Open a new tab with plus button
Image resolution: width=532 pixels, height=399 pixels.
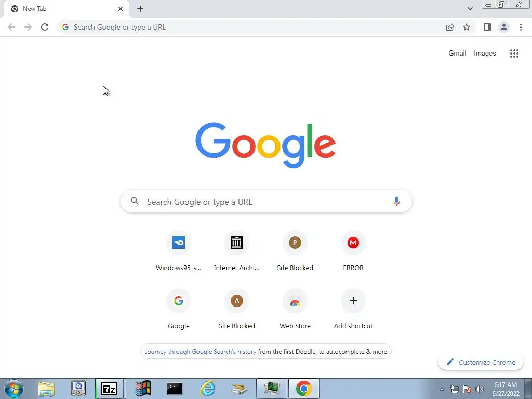[140, 9]
